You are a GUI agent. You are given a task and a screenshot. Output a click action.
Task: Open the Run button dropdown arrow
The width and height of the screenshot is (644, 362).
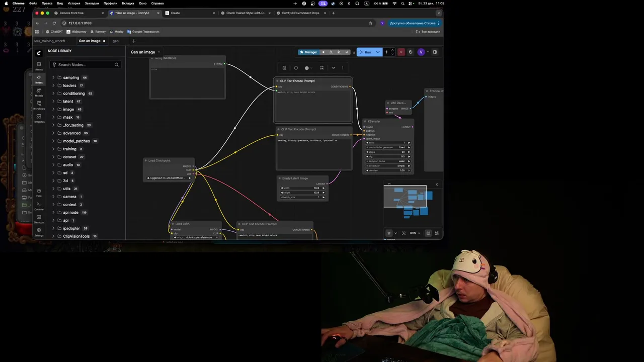tap(378, 52)
